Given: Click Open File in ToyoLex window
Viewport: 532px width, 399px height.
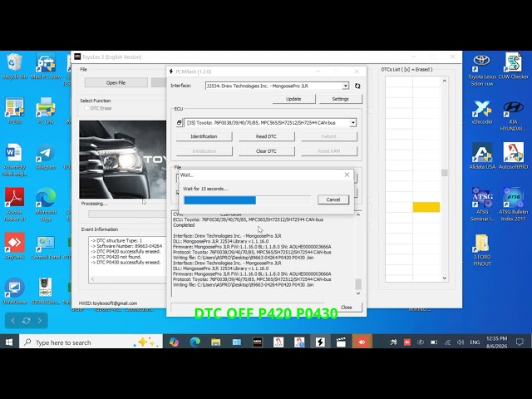Looking at the screenshot, I should pyautogui.click(x=116, y=82).
